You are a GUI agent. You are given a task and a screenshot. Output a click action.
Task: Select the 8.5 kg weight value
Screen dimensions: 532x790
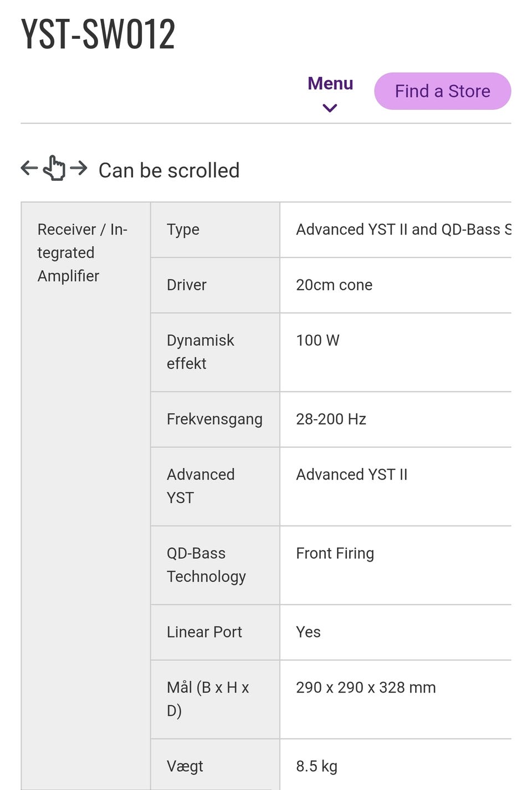coord(316,766)
